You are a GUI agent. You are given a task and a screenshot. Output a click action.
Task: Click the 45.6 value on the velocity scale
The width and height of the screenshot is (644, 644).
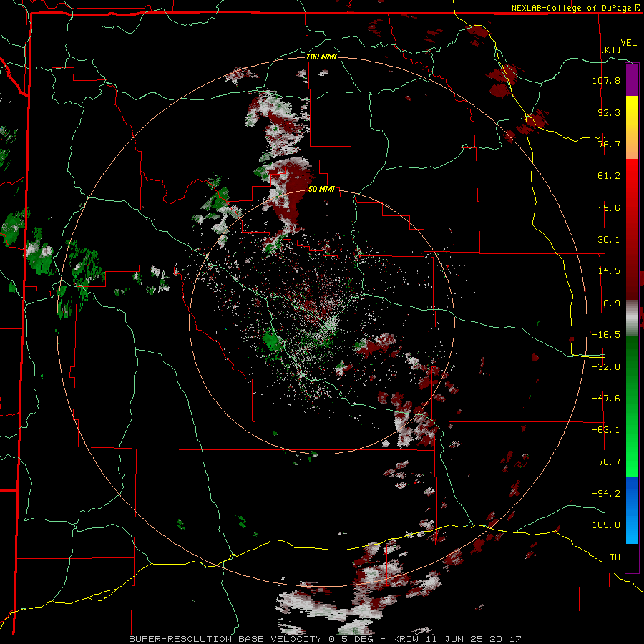(x=609, y=208)
